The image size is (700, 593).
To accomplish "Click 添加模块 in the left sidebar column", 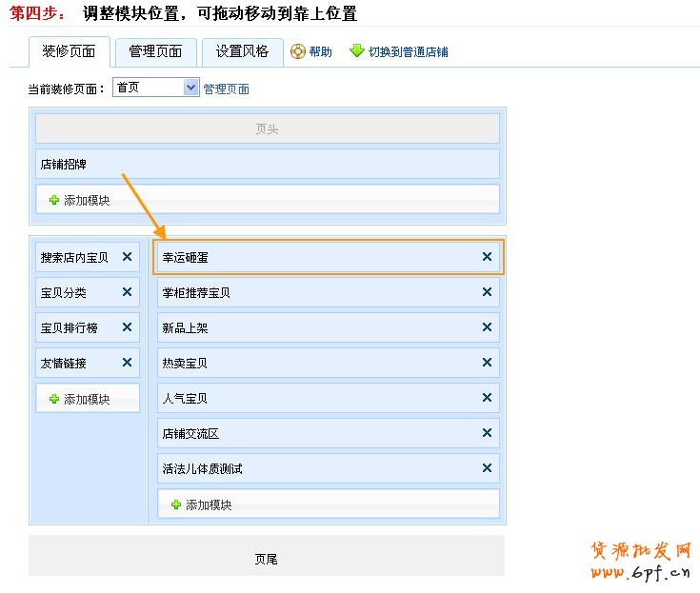I will click(x=79, y=399).
